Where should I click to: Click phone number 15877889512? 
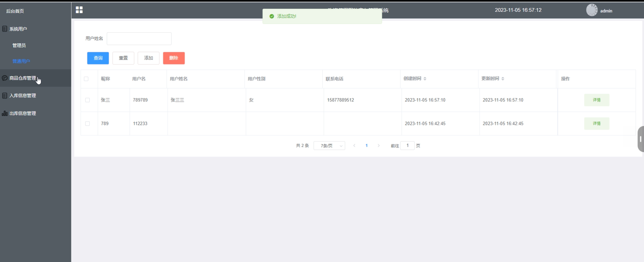(340, 100)
